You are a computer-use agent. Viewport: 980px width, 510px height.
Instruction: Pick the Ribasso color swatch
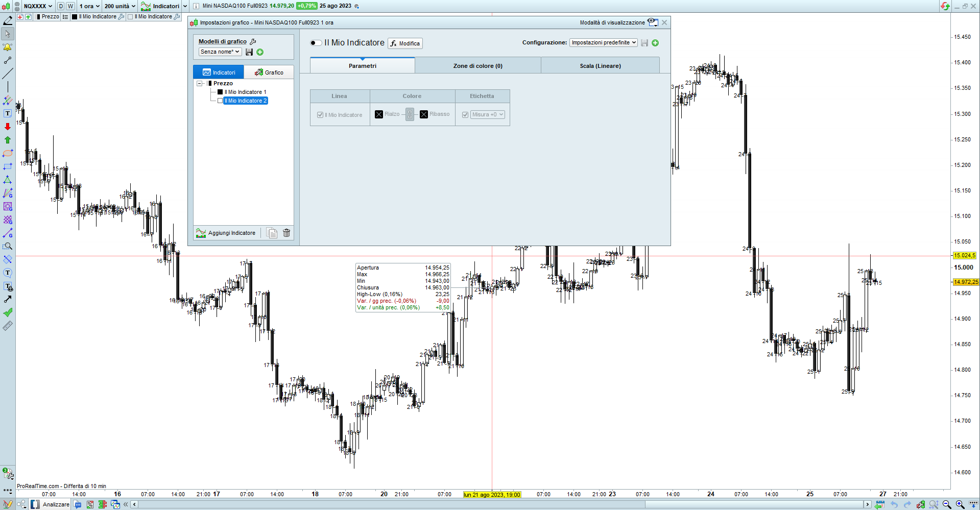(424, 114)
